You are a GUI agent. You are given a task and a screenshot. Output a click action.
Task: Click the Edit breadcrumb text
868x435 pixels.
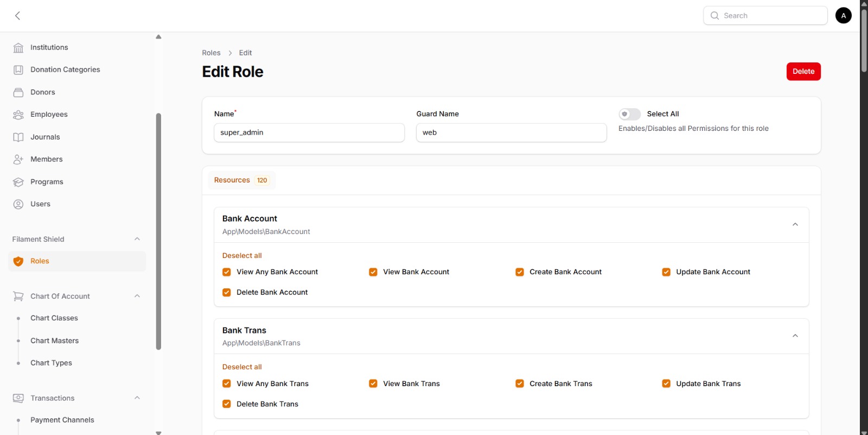[x=245, y=53]
